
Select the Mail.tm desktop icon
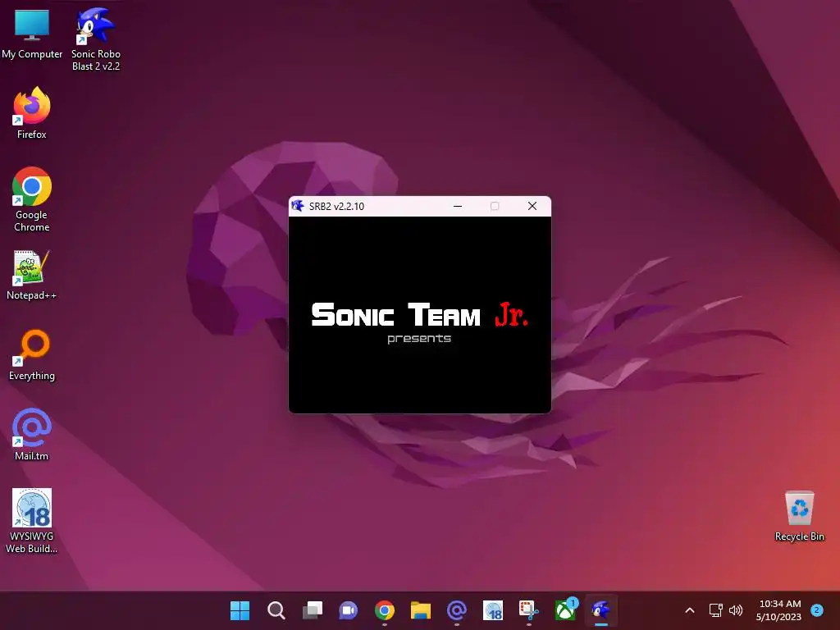tap(32, 435)
